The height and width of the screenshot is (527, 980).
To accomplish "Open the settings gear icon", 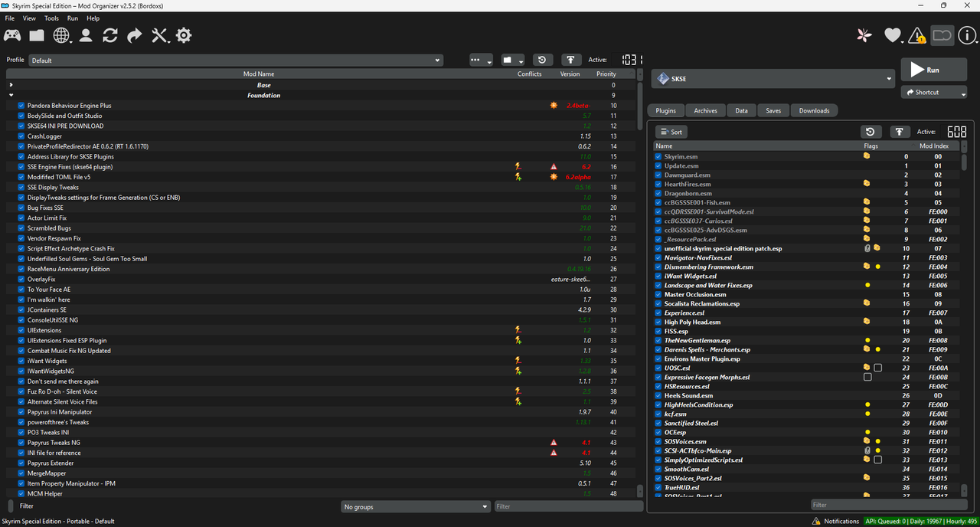I will point(184,35).
